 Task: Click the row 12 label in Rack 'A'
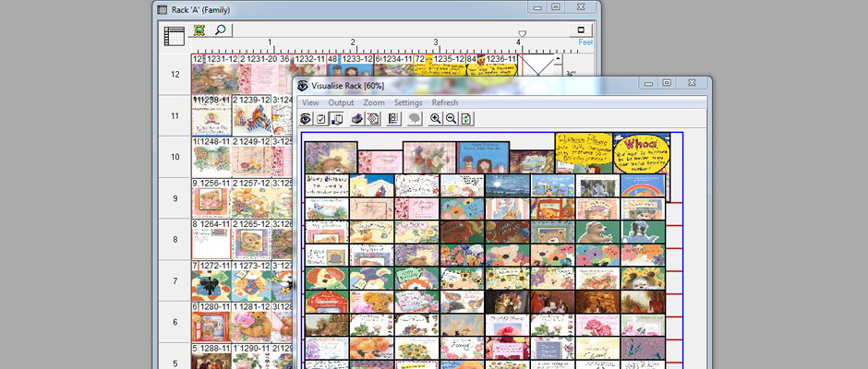[x=175, y=74]
